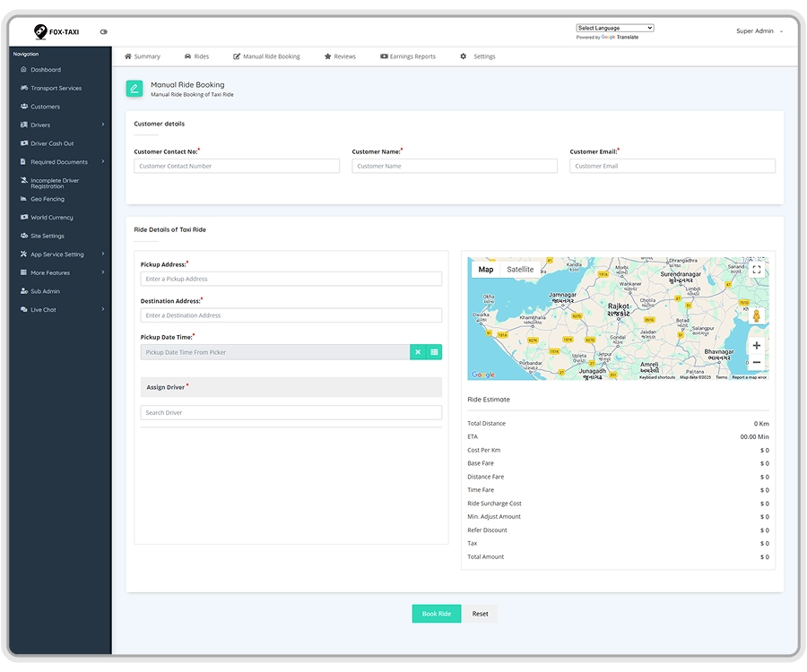Click the Pickup Date Time picker field
The height and width of the screenshot is (672, 807).
[x=275, y=352]
